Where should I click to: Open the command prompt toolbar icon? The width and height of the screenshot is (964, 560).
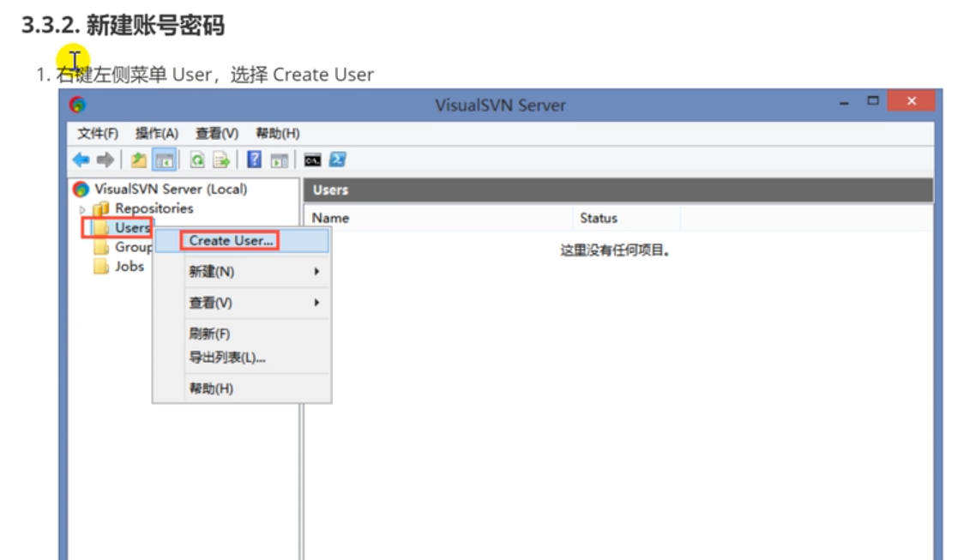point(312,160)
